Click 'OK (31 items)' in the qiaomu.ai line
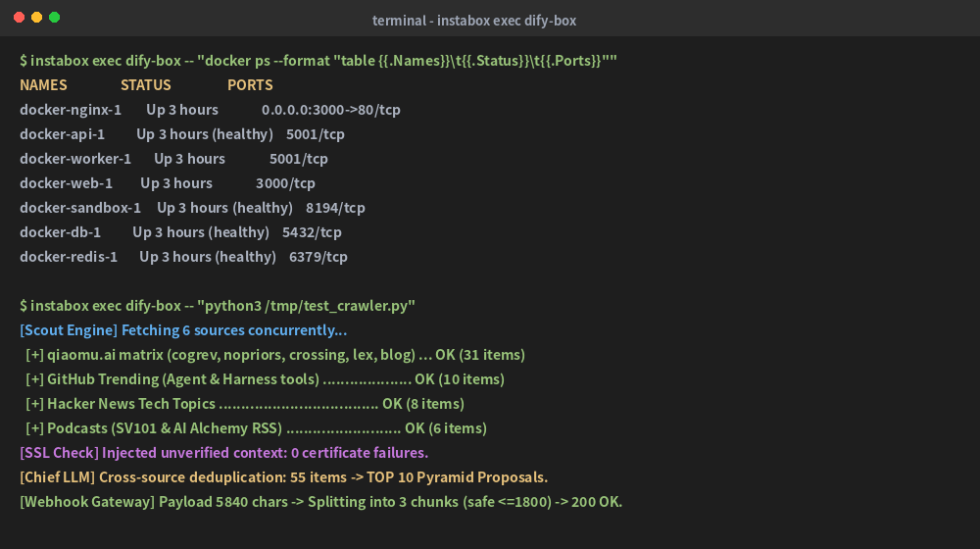 pos(480,355)
